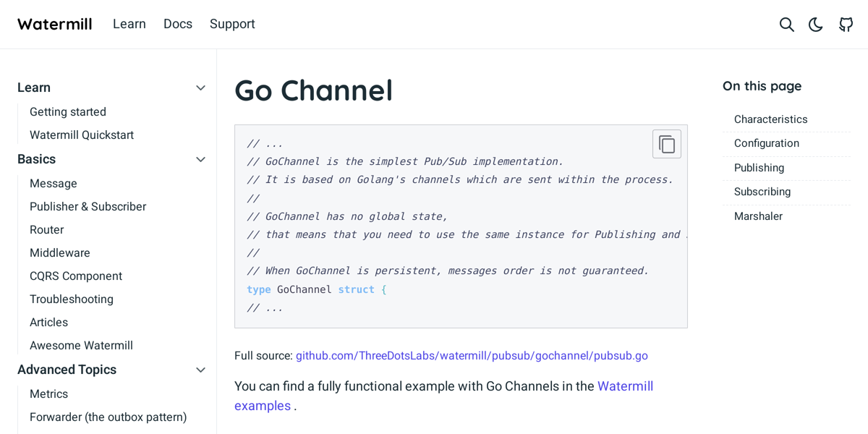Open the Docs menu item
This screenshot has width=868, height=434.
(x=178, y=24)
